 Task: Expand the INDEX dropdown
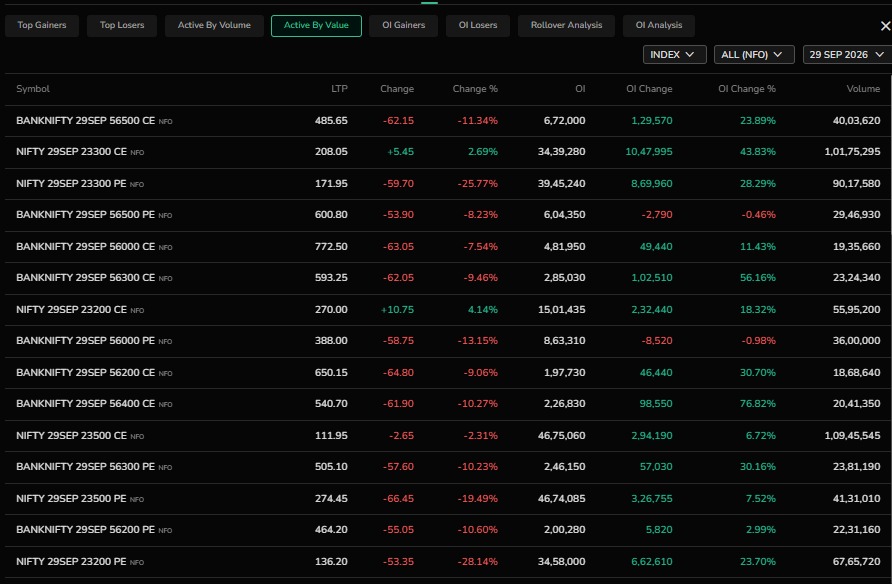675,55
